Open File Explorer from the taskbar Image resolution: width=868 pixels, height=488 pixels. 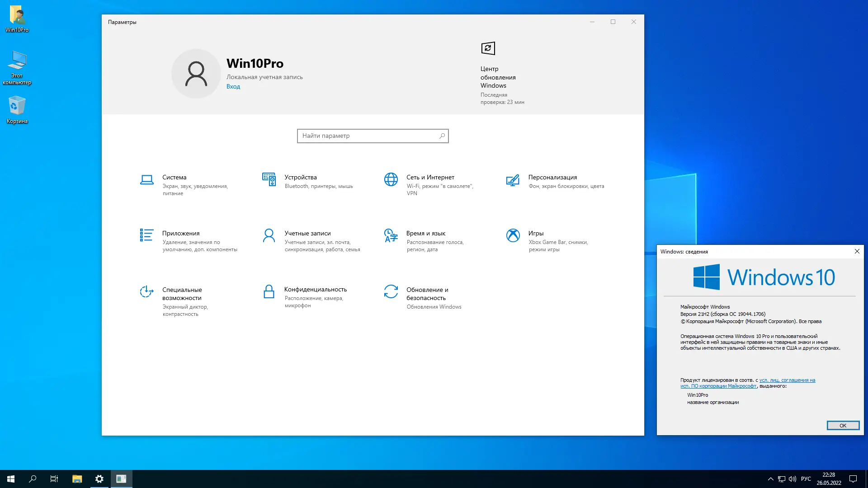pyautogui.click(x=77, y=479)
